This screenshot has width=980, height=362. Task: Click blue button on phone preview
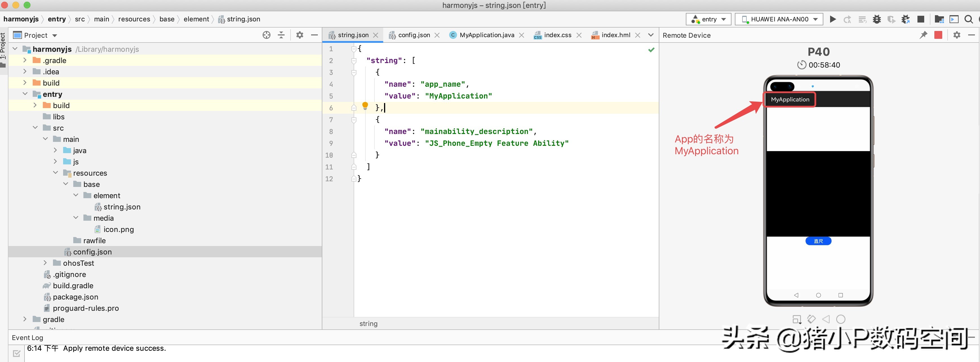pos(818,241)
